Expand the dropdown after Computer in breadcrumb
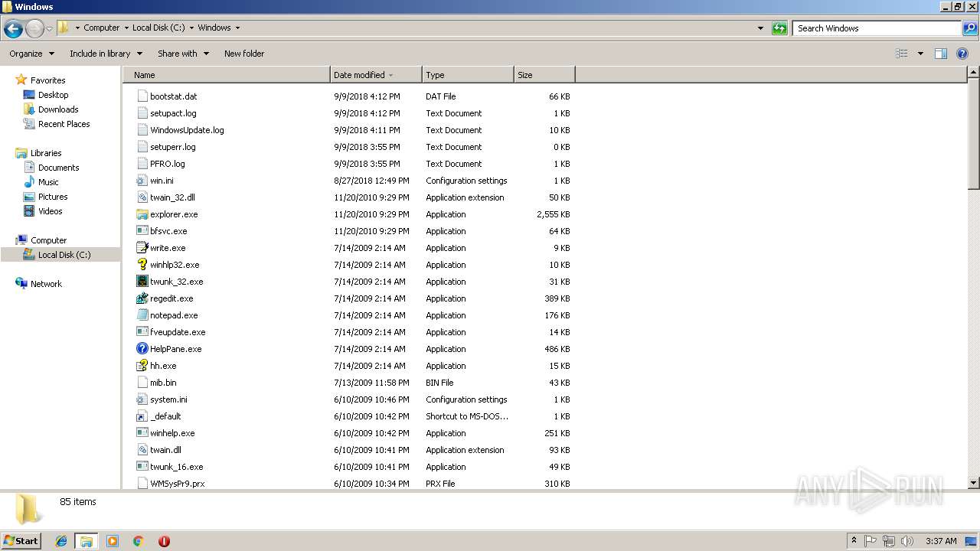Screen dimensions: 980x551 (126, 28)
